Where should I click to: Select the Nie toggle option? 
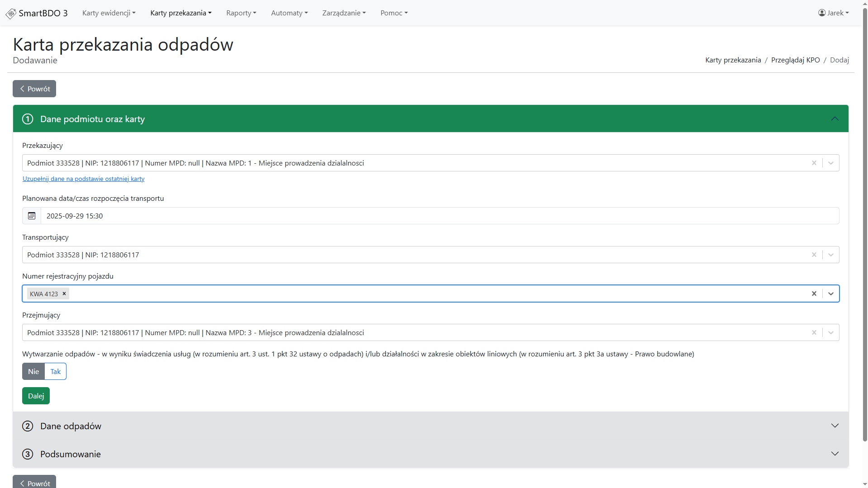33,371
